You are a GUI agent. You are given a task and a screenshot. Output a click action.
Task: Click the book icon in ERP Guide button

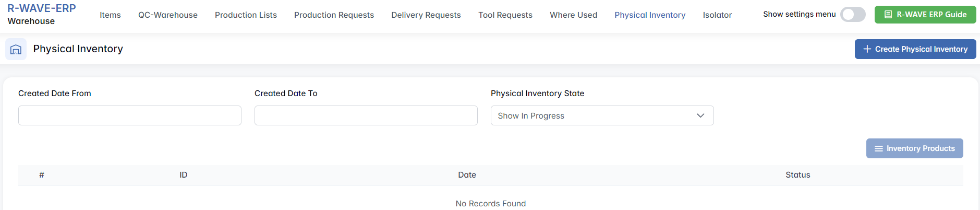[888, 15]
